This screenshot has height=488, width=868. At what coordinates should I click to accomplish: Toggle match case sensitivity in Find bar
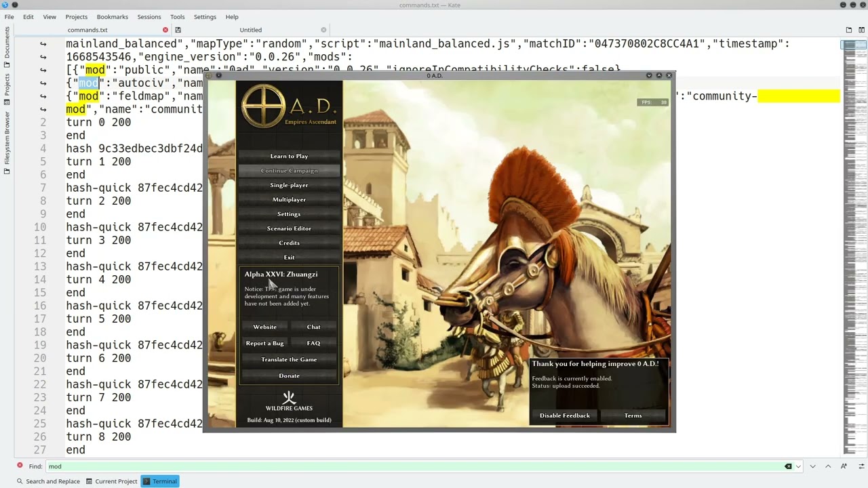coord(844,466)
